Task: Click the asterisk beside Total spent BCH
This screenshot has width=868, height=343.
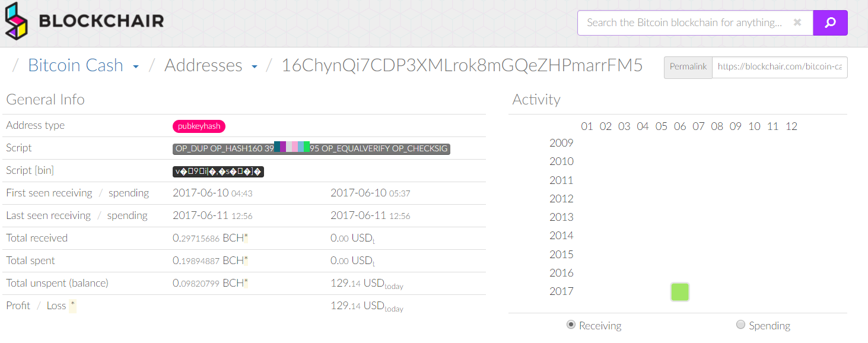Action: 246,260
